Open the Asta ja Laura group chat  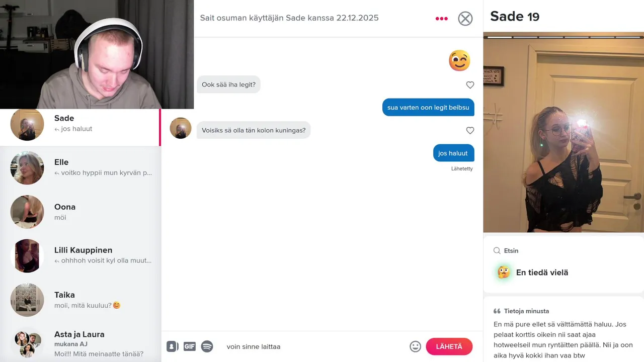[x=80, y=344]
